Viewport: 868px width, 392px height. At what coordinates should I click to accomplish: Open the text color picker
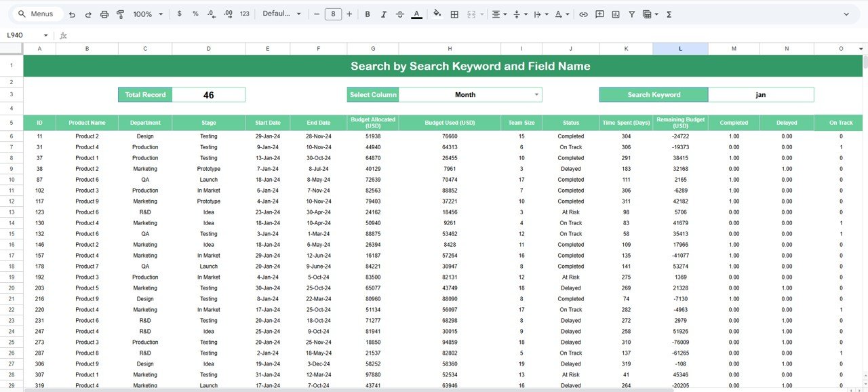coord(416,14)
